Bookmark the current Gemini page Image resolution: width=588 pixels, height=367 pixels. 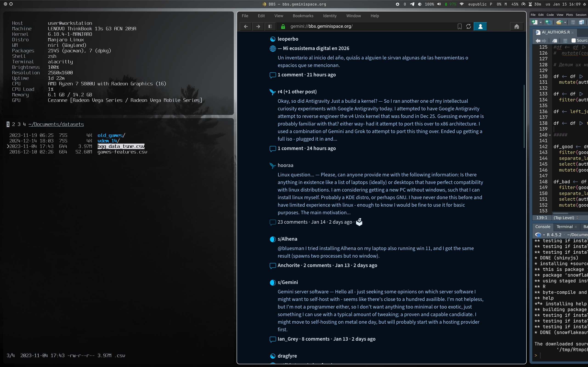click(x=459, y=26)
